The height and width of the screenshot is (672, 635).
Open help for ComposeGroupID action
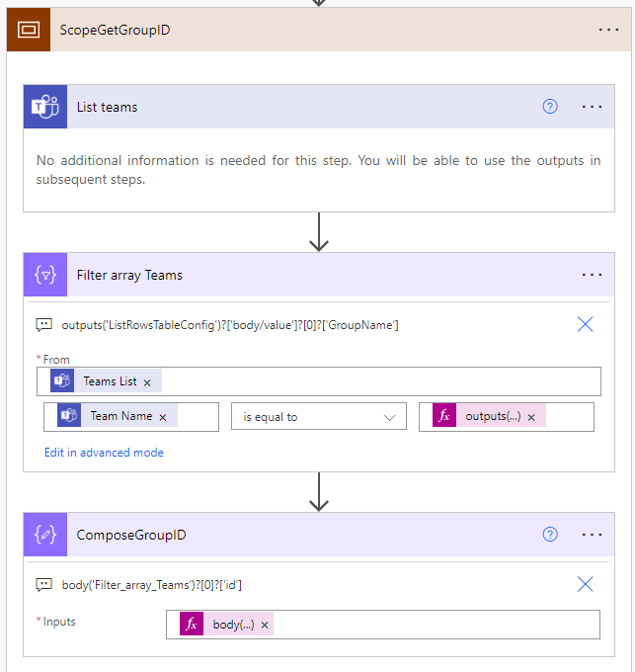550,535
